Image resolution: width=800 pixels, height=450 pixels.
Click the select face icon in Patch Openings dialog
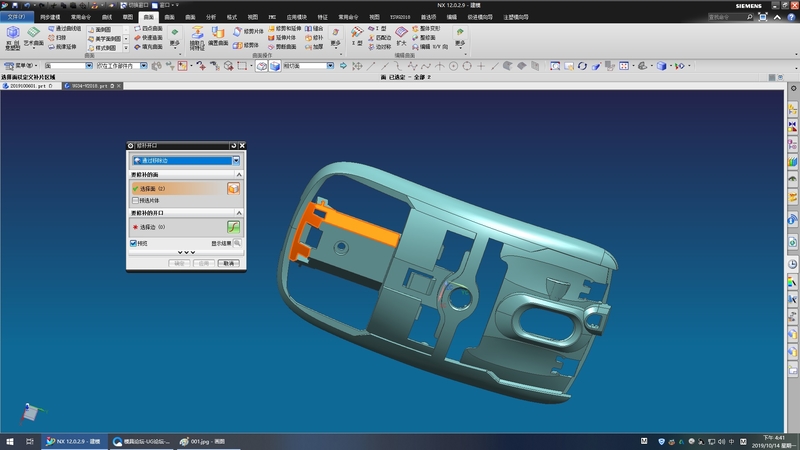233,189
